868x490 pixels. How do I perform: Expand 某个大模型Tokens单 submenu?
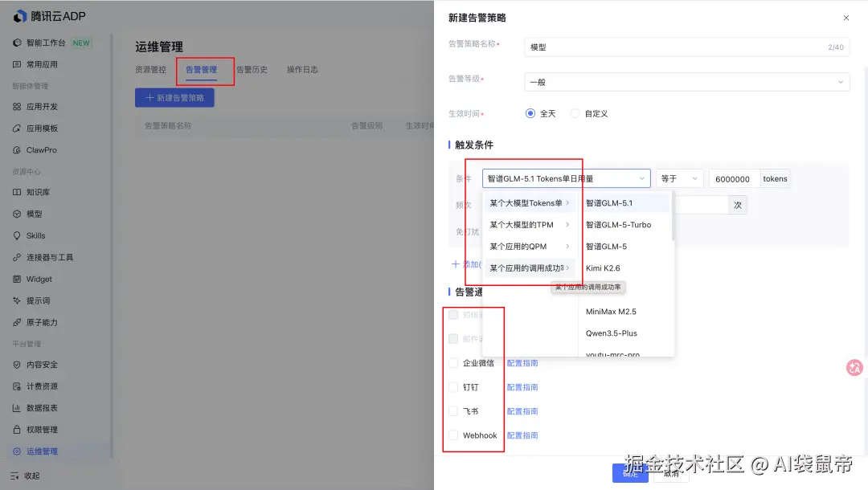point(530,203)
